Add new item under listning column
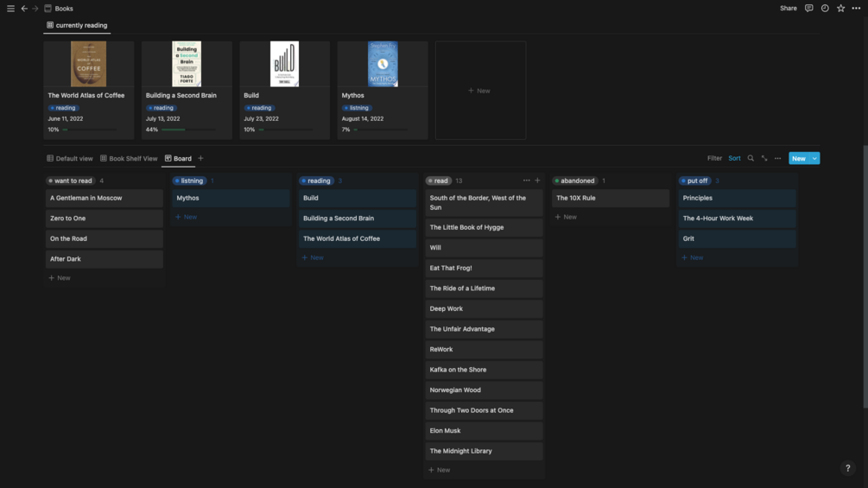Screen dimensions: 868x488 (187, 217)
